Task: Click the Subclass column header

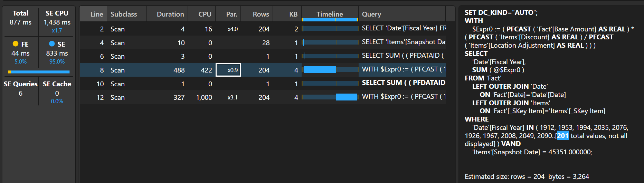Action: click(x=124, y=14)
